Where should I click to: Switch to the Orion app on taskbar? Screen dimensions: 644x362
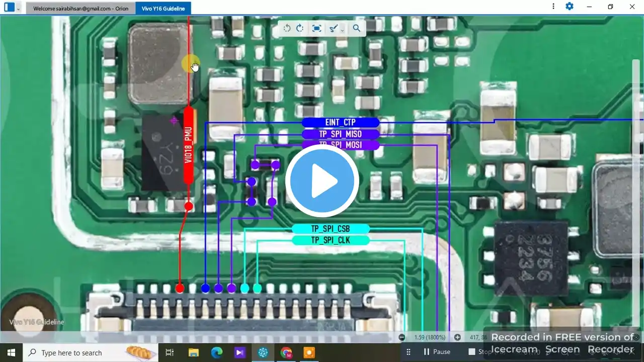coord(263,352)
